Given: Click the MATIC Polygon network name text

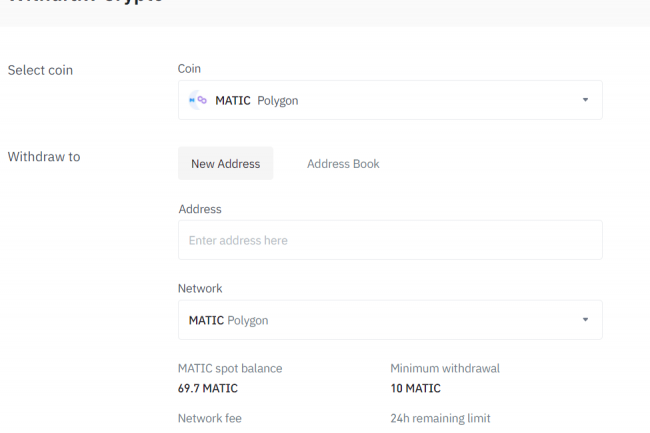Looking at the screenshot, I should 228,321.
